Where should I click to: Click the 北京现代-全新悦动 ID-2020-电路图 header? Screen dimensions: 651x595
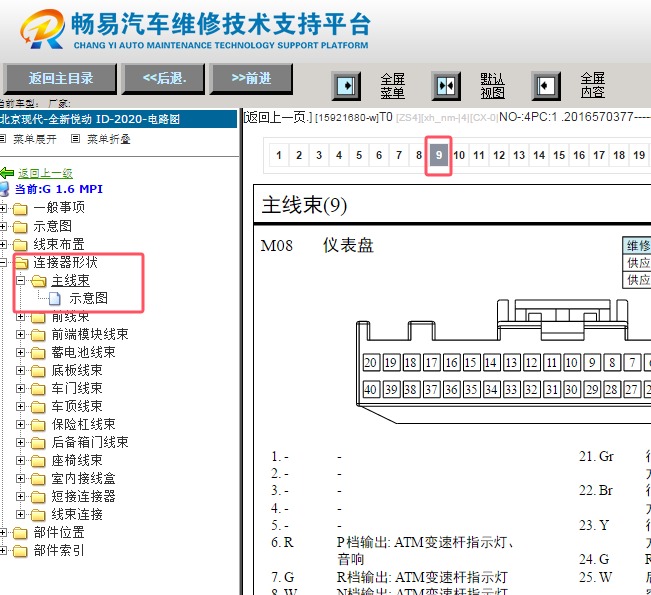coord(118,119)
